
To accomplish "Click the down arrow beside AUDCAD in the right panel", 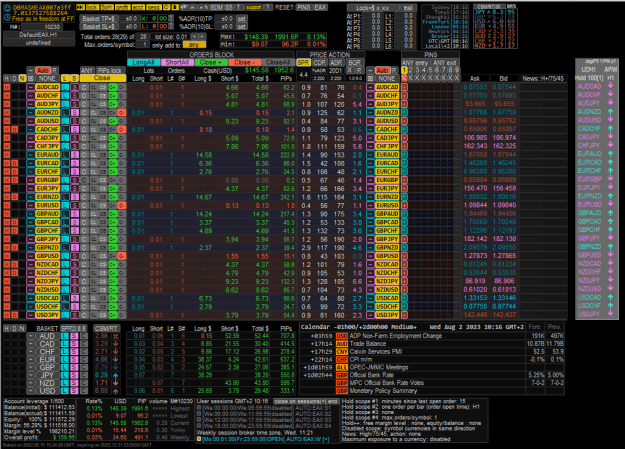I will coord(610,86).
